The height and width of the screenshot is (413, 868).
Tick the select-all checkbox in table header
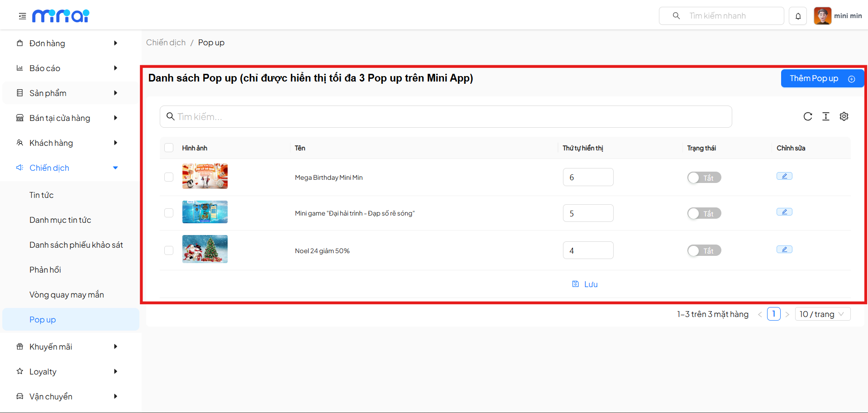(x=169, y=148)
